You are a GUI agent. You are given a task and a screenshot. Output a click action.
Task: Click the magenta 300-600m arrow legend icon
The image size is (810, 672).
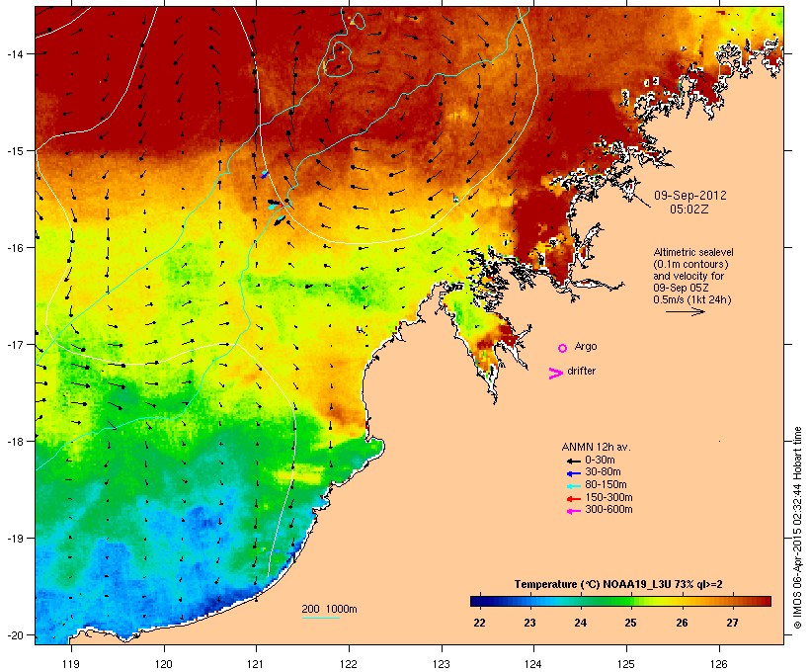(573, 511)
